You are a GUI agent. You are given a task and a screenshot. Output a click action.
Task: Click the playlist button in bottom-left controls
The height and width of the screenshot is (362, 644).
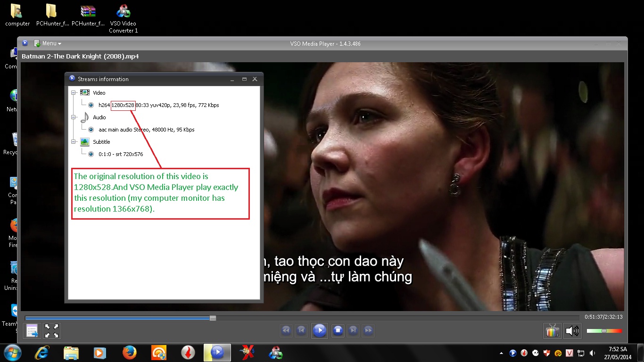click(x=32, y=331)
